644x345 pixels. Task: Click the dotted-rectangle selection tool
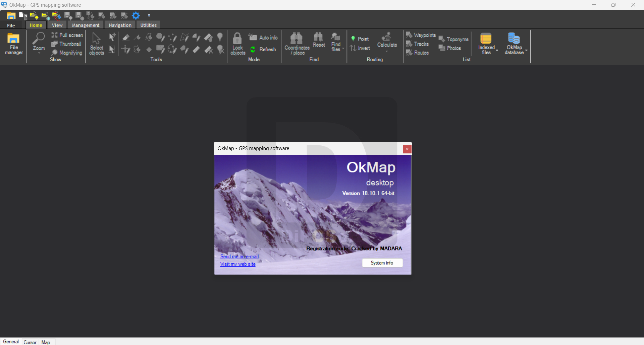pos(112,50)
